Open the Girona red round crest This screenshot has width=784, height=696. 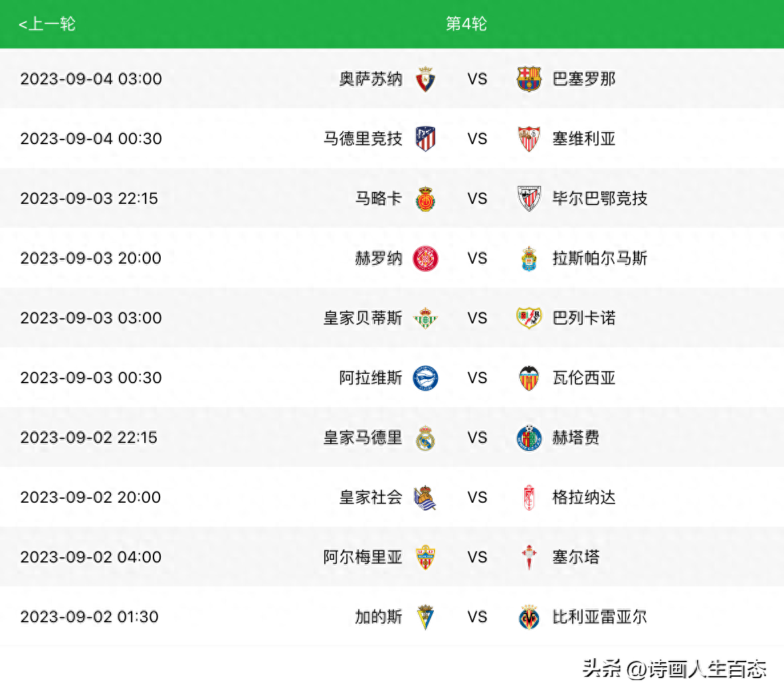(x=425, y=258)
